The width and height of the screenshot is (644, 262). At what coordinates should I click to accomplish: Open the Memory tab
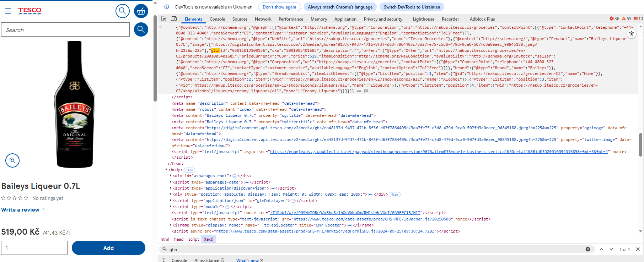(x=319, y=19)
